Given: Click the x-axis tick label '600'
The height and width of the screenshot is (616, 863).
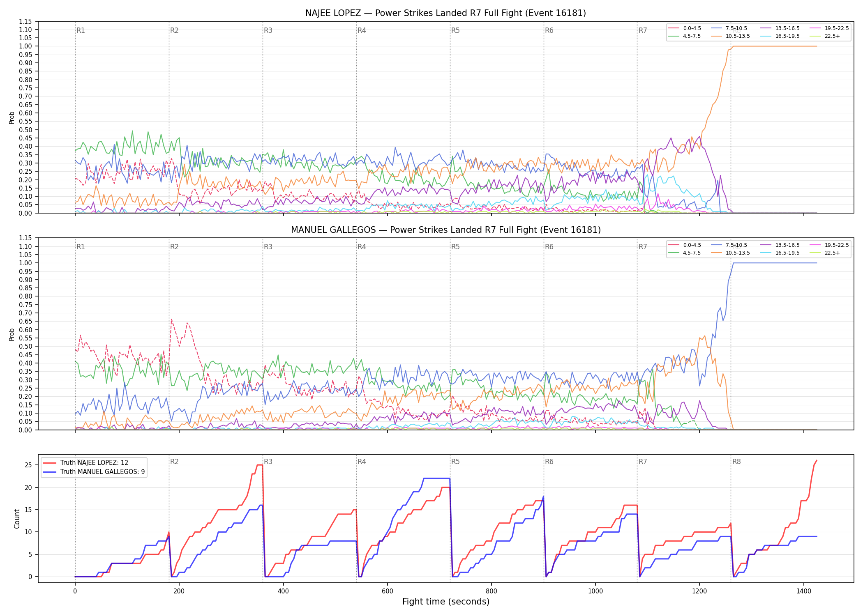Looking at the screenshot, I should [x=387, y=591].
